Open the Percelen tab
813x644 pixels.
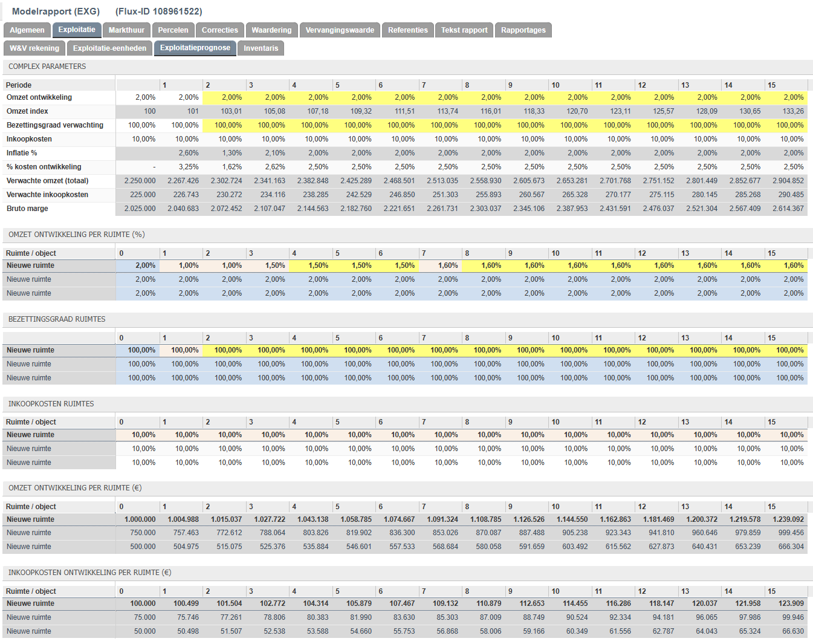[173, 30]
